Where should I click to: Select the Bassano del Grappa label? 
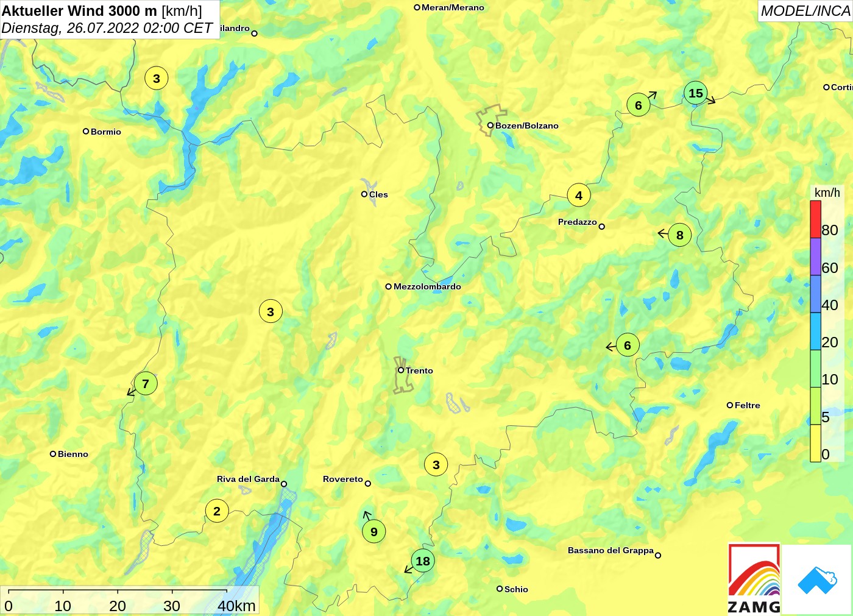(x=611, y=550)
